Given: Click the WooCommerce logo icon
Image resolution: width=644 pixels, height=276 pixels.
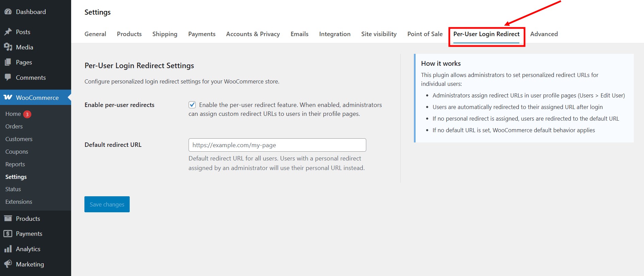Looking at the screenshot, I should [x=8, y=97].
